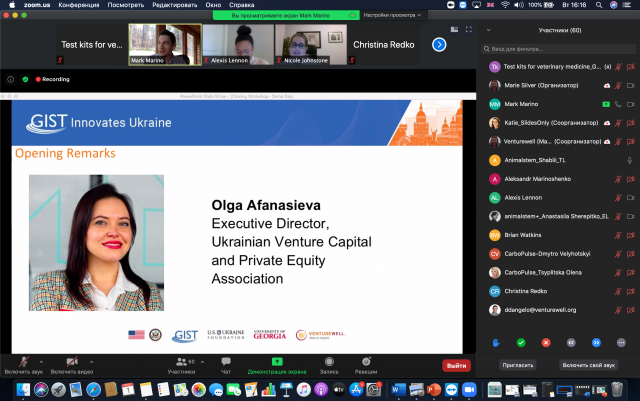This screenshot has height=401, width=640.
Task: Open Zoom app icon in Dock
Action: pyautogui.click(x=469, y=390)
